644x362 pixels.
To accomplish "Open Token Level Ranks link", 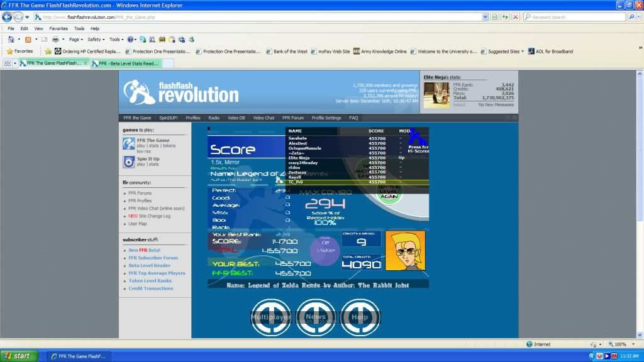I will pos(150,281).
